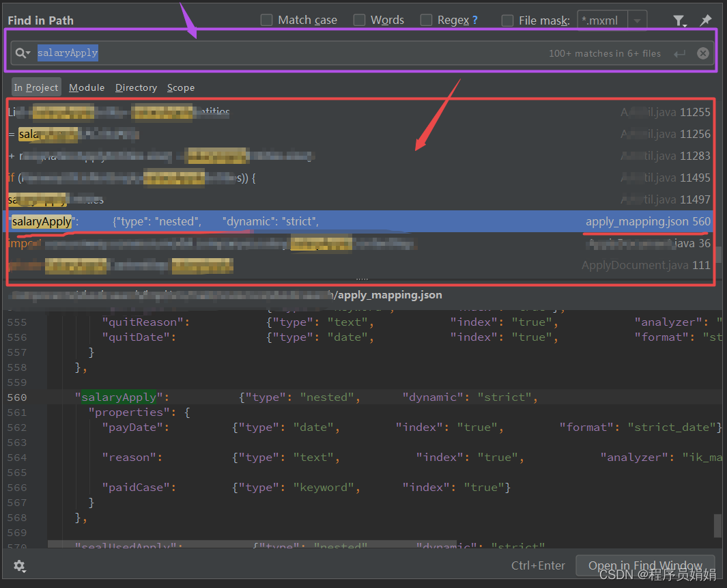Click the highlighted salaryApply in preview line 560
This screenshot has height=588, width=727.
pyautogui.click(x=119, y=397)
